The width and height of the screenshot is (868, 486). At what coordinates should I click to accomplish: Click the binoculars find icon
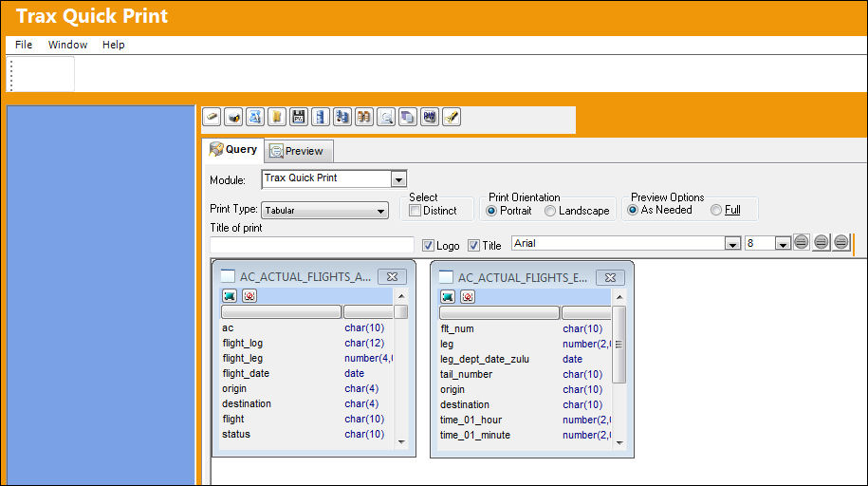point(364,118)
